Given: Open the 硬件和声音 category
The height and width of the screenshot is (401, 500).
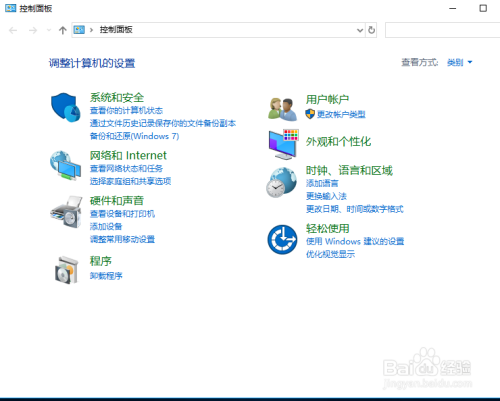Looking at the screenshot, I should click(117, 201).
